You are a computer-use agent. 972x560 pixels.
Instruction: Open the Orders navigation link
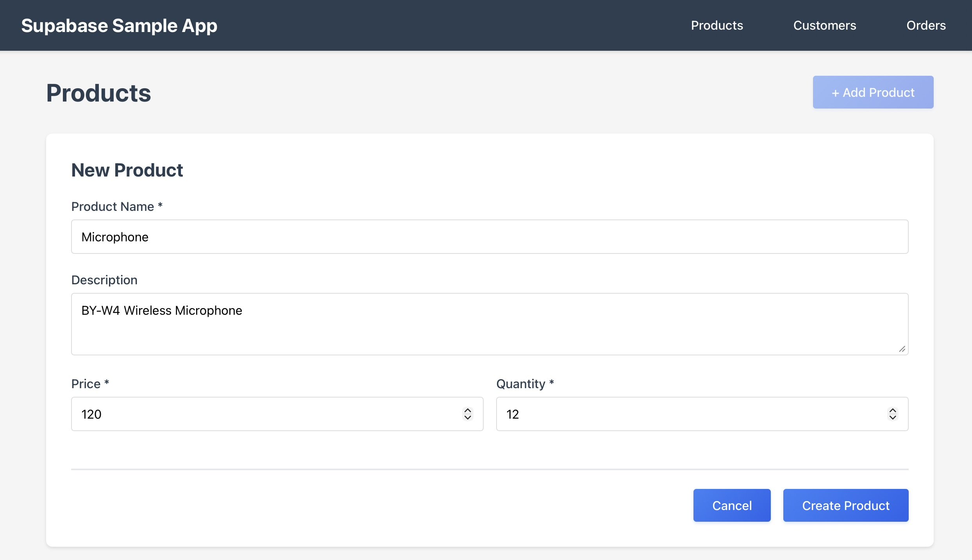[926, 25]
